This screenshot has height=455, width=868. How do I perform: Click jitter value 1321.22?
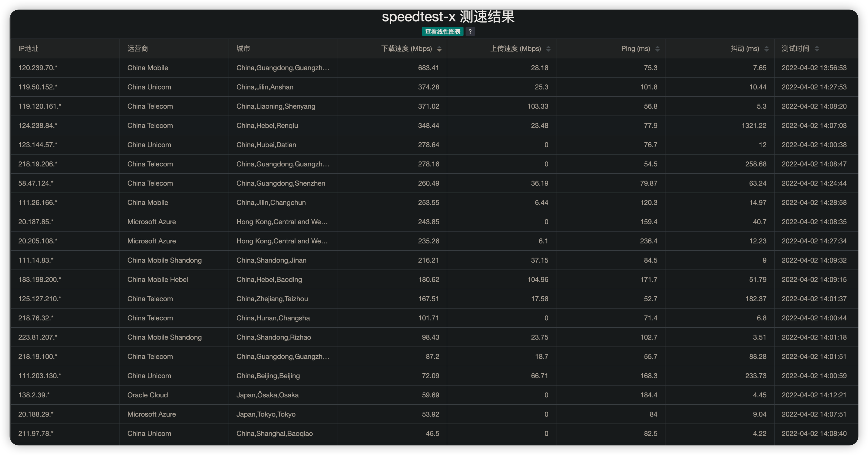click(x=754, y=125)
